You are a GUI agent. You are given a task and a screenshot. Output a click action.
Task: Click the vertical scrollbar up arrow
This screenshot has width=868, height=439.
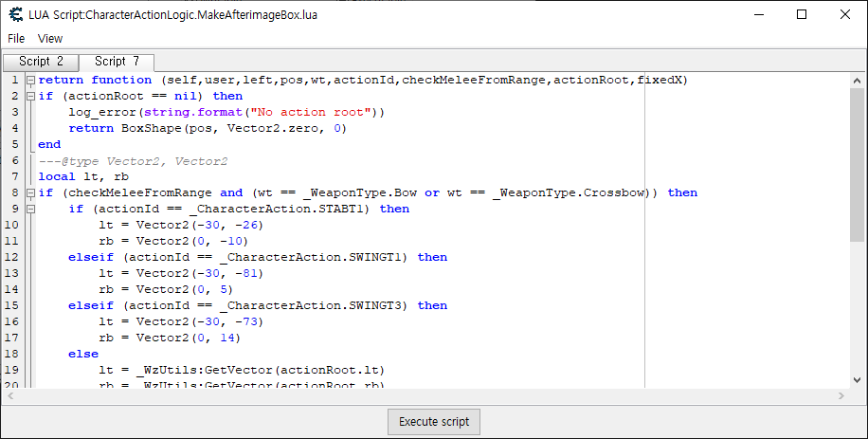pyautogui.click(x=857, y=81)
